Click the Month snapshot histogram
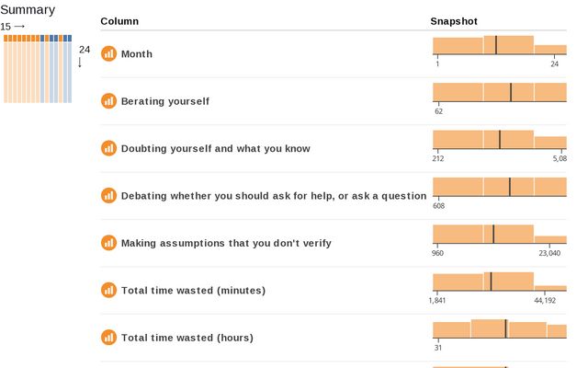The width and height of the screenshot is (588, 368). (x=499, y=46)
